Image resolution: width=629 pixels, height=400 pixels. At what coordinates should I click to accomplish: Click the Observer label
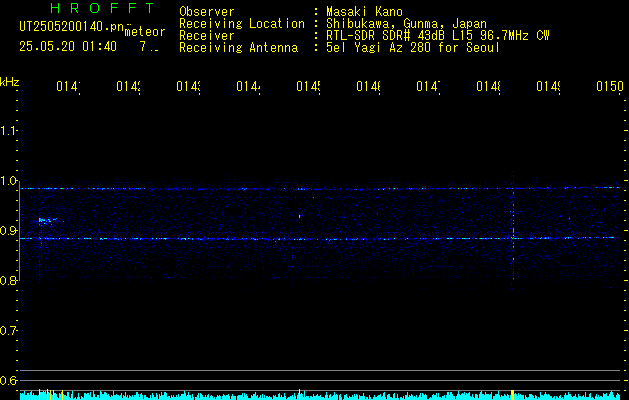click(207, 12)
